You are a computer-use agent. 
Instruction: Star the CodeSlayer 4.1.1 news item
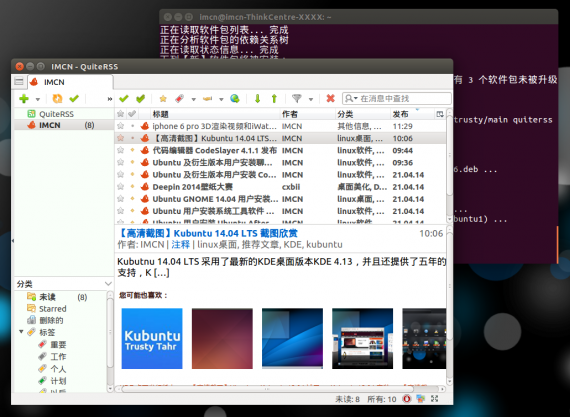coord(120,150)
